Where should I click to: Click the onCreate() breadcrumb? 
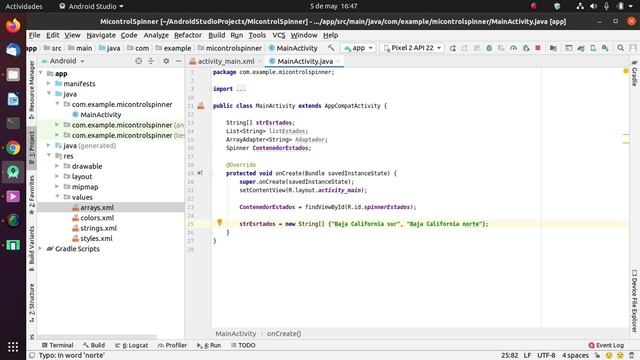coord(284,333)
